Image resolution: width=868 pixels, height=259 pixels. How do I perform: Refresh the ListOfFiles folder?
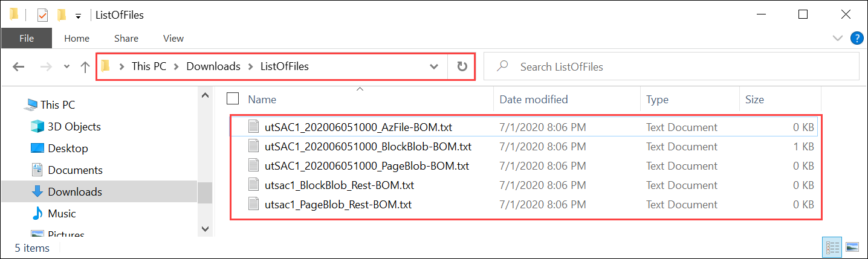point(462,66)
